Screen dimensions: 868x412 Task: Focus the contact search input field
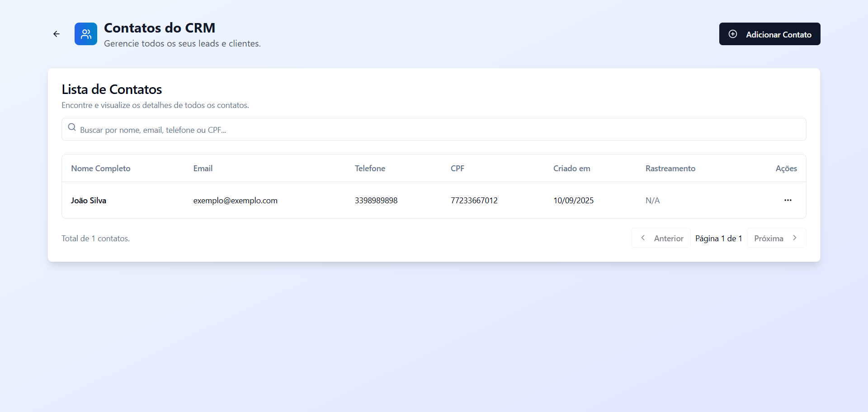pos(434,130)
